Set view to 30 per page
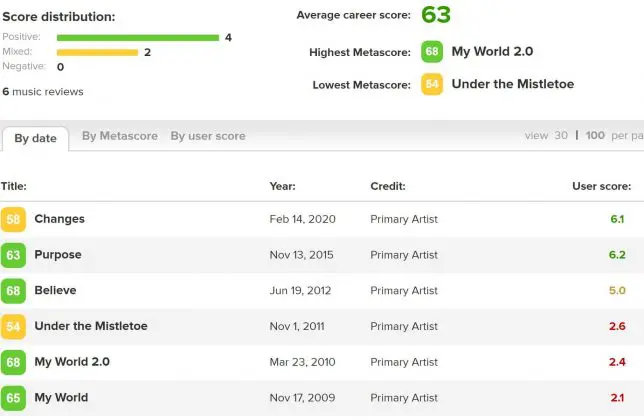Image resolution: width=644 pixels, height=420 pixels. [561, 136]
